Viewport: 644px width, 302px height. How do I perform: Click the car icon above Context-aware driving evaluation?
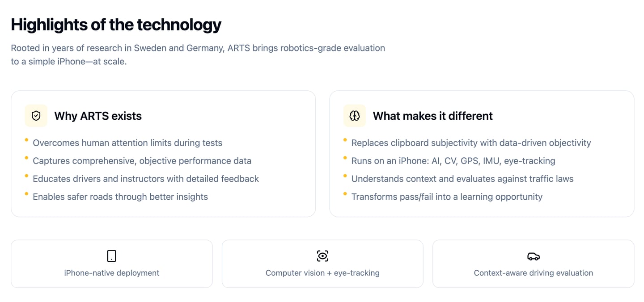pos(533,256)
